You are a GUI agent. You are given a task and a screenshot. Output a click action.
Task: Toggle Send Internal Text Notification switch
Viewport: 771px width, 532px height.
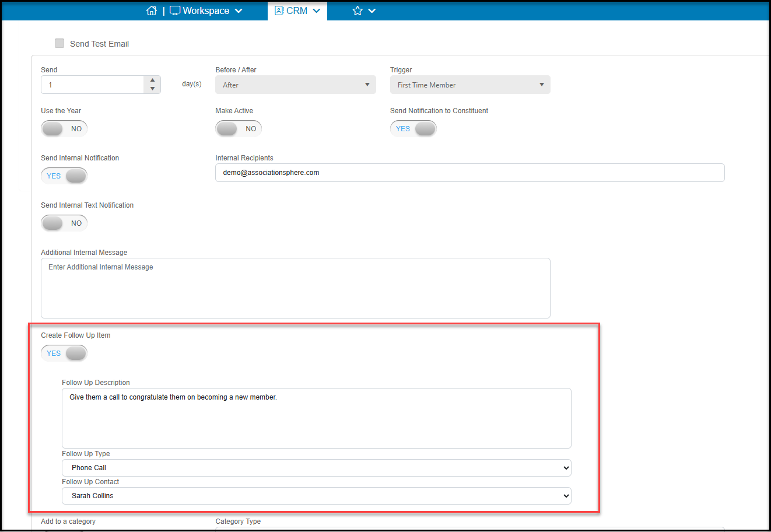[64, 223]
